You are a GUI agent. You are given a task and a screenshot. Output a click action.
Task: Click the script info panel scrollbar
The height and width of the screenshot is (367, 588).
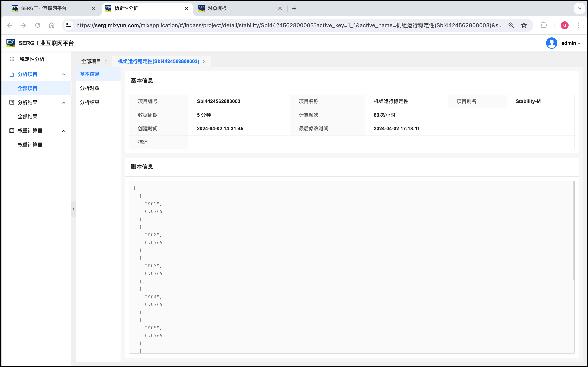point(573,231)
